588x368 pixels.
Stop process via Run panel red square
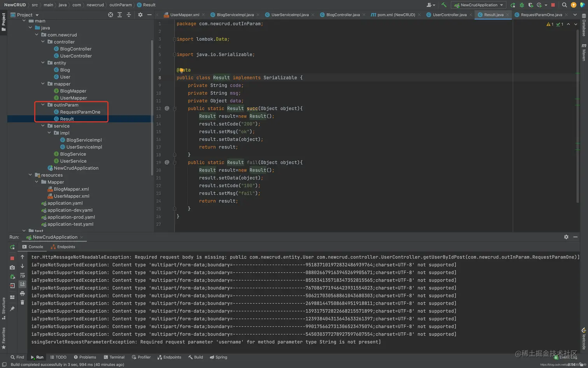[x=12, y=258]
